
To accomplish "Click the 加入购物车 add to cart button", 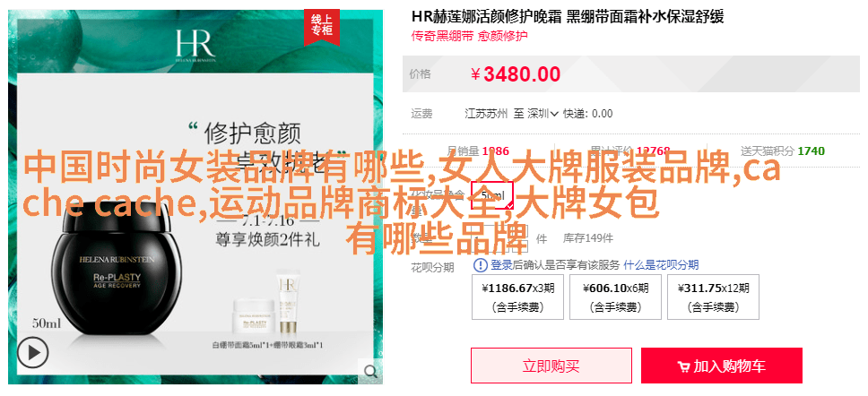I will 722,366.
